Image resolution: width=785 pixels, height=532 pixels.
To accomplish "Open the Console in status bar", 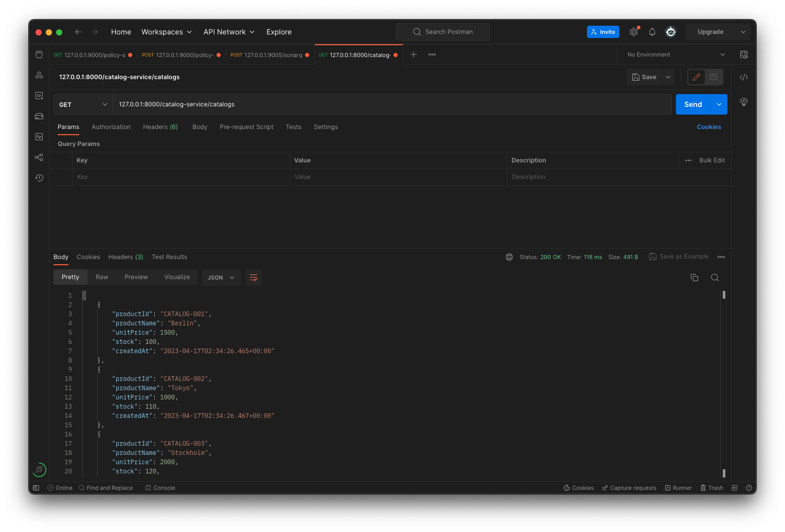I will (160, 488).
